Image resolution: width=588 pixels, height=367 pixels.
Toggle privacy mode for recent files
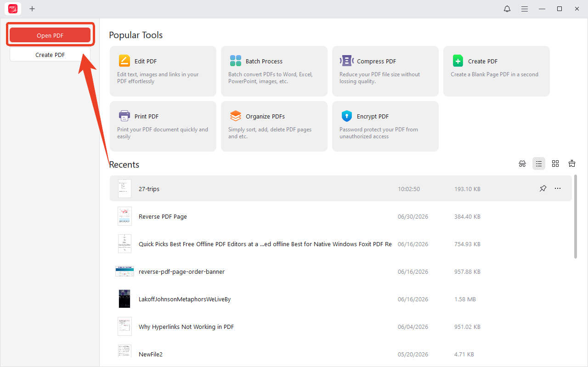[522, 164]
